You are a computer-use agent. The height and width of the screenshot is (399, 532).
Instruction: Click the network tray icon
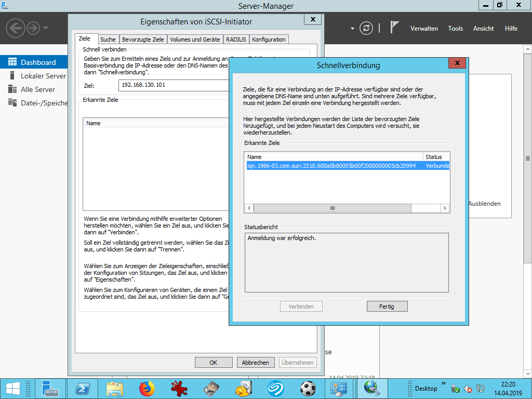pyautogui.click(x=481, y=389)
